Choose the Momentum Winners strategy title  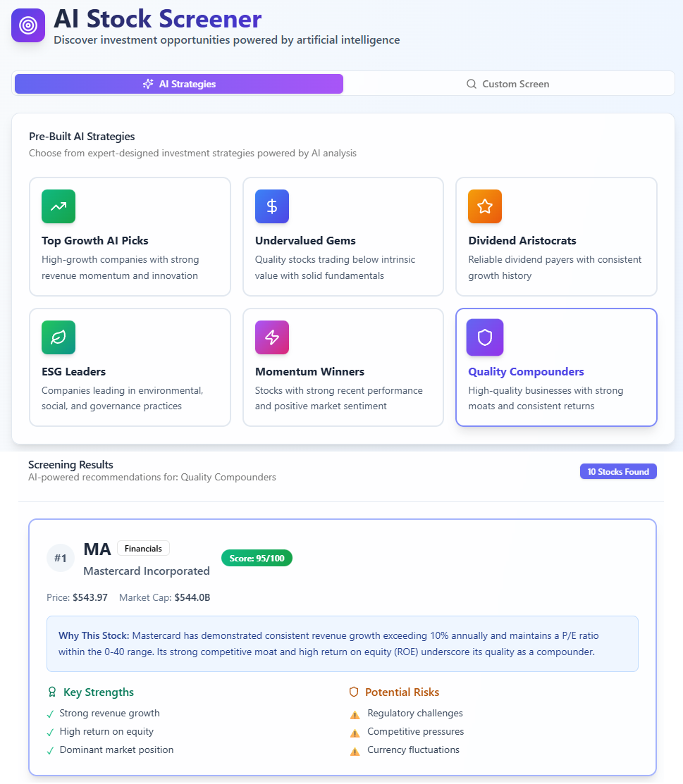pos(309,371)
